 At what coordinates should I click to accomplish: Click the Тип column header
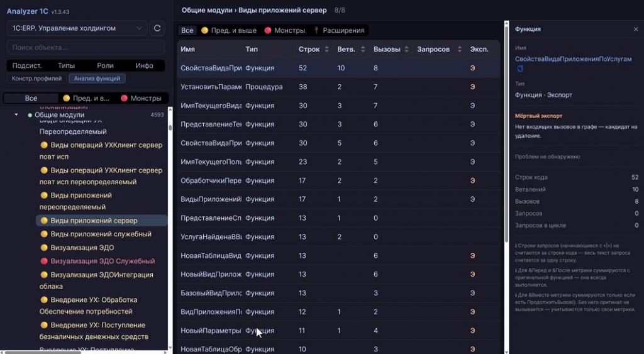coord(252,49)
